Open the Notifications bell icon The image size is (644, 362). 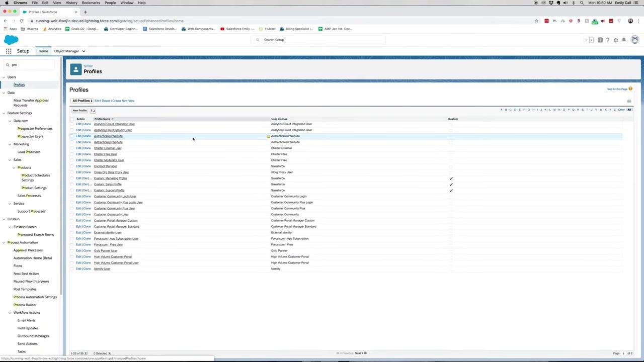click(x=624, y=40)
